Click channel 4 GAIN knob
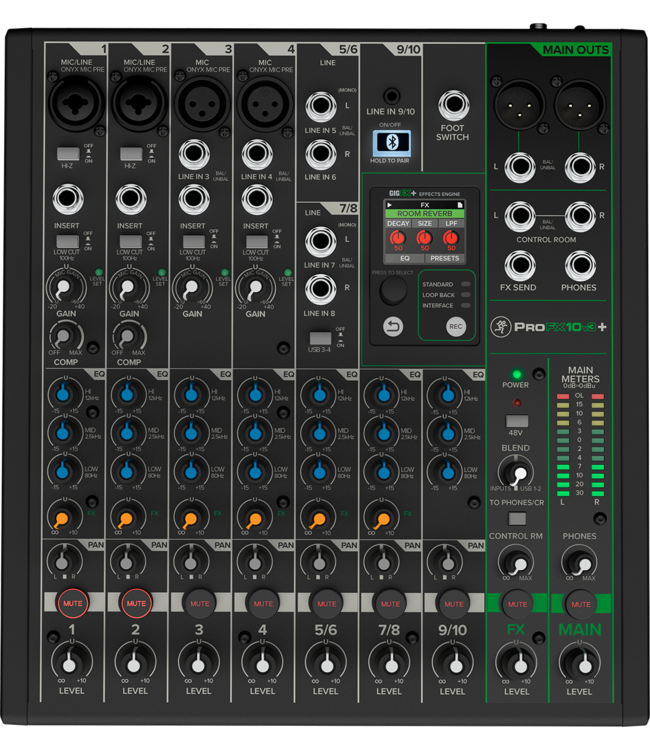650x750 pixels. coord(255,288)
